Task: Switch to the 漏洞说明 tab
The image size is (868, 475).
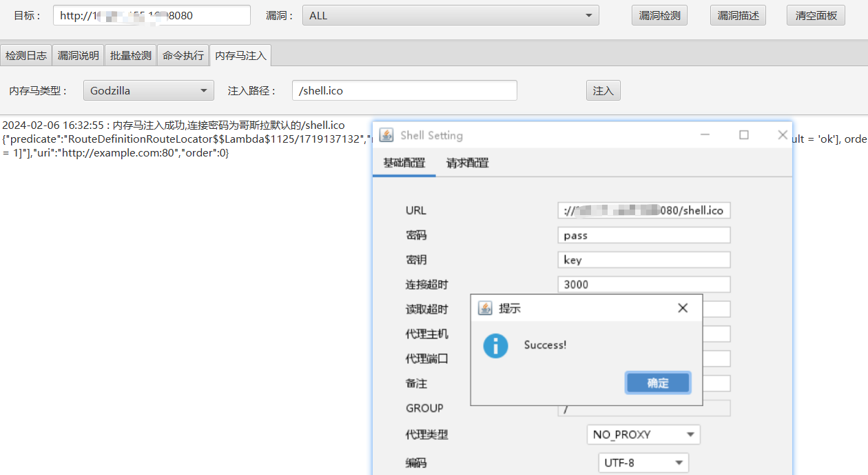Action: click(79, 56)
